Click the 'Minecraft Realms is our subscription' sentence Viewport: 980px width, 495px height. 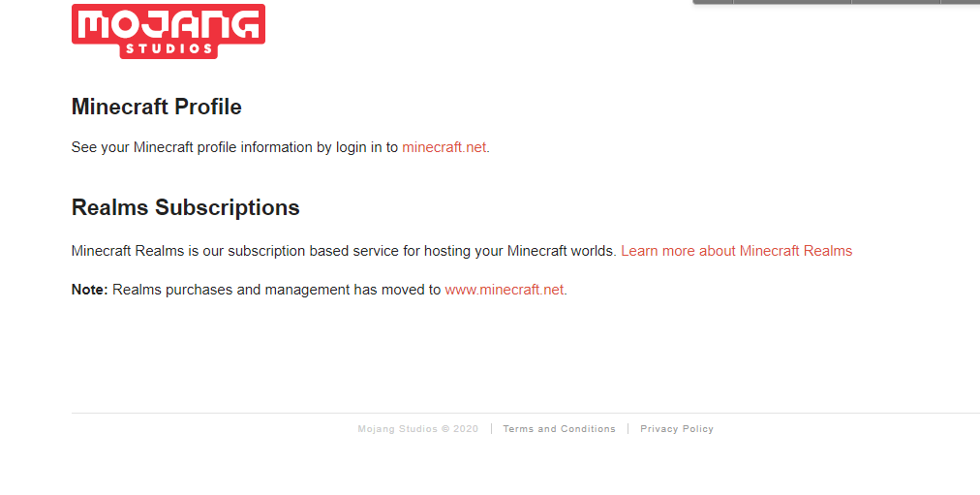click(344, 251)
